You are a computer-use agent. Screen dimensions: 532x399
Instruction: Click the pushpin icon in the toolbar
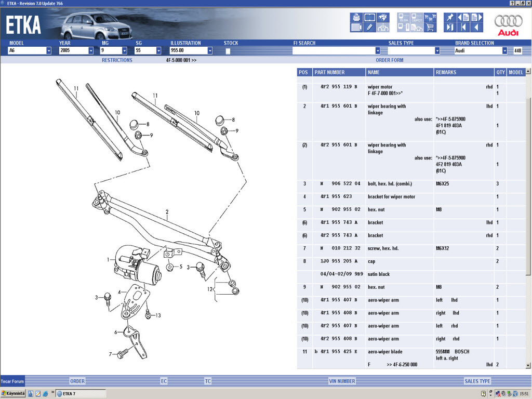[x=450, y=17]
